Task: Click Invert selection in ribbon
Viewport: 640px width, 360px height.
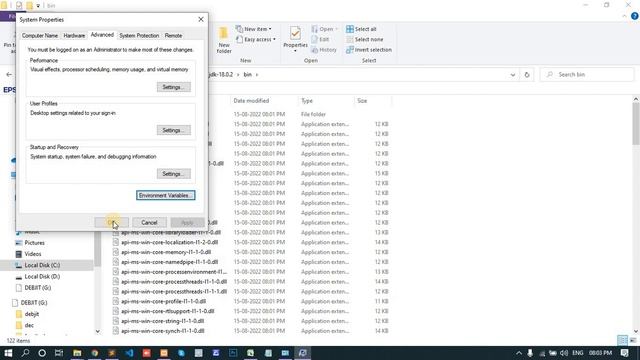Action: point(369,50)
